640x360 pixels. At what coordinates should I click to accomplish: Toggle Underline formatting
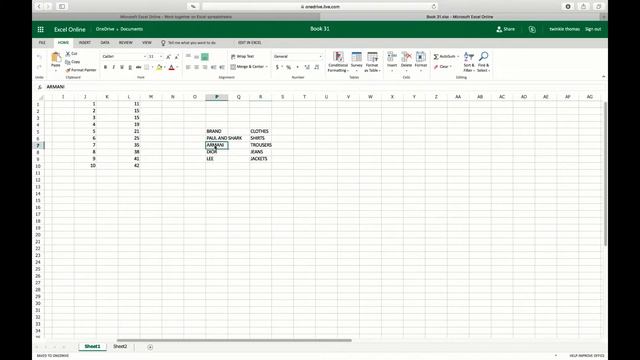click(122, 67)
